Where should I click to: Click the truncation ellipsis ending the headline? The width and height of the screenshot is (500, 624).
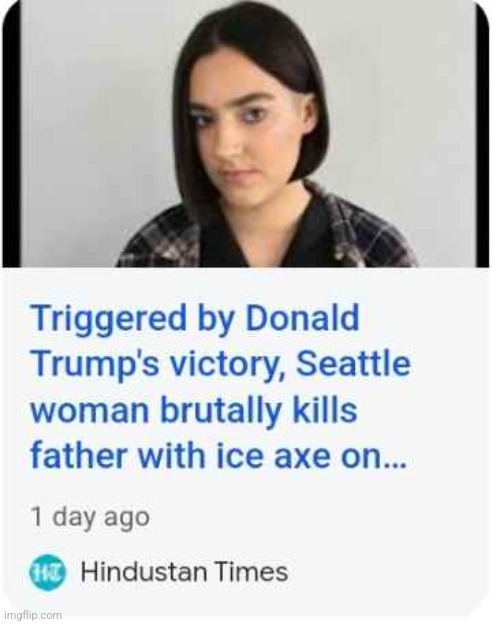[x=394, y=464]
